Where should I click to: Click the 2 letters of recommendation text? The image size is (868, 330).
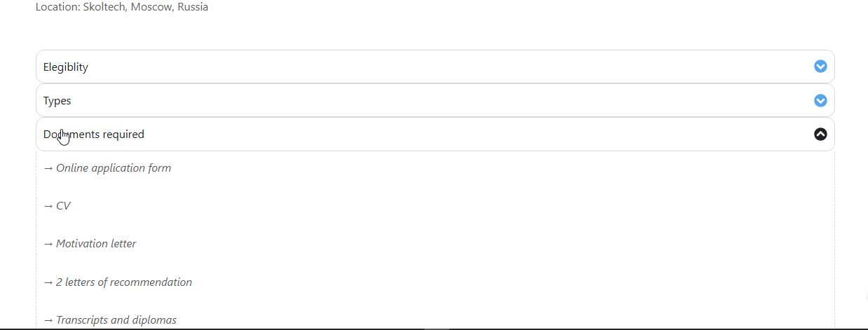coord(124,282)
